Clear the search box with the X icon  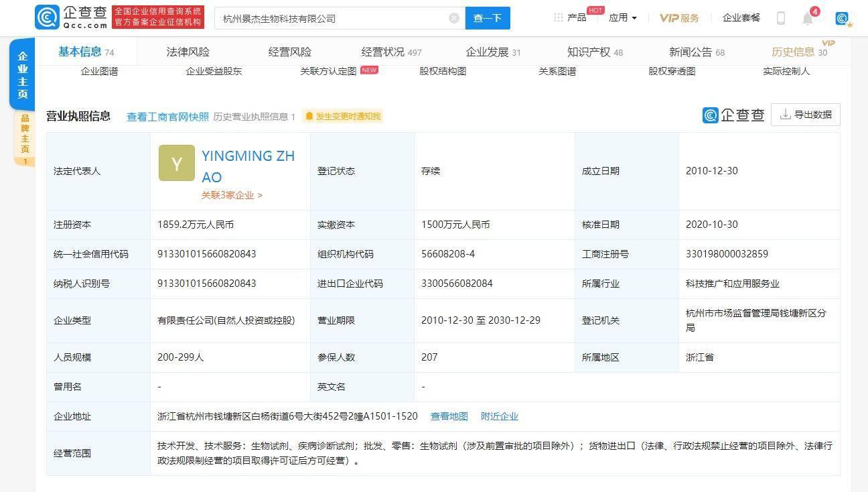[x=454, y=18]
